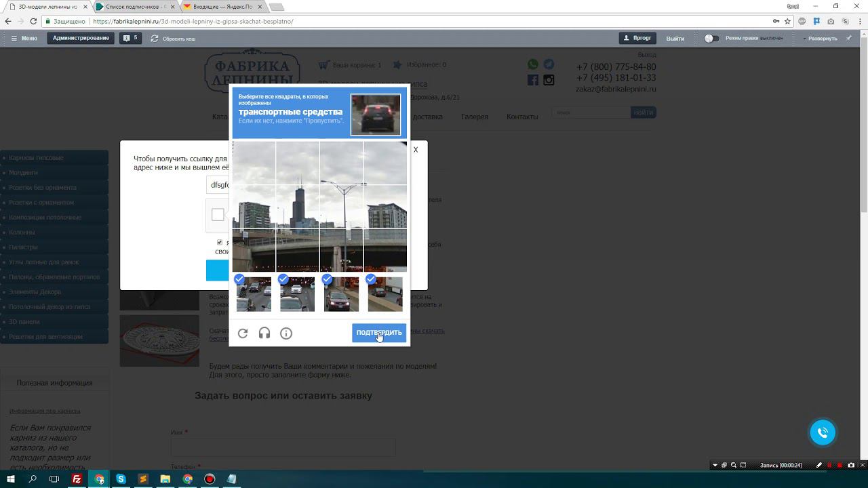The height and width of the screenshot is (488, 868).
Task: Open the Контакты menu item
Action: tap(522, 117)
